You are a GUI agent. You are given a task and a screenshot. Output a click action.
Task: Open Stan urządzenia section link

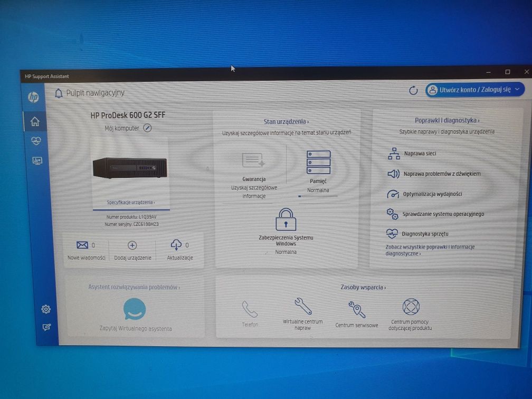286,121
